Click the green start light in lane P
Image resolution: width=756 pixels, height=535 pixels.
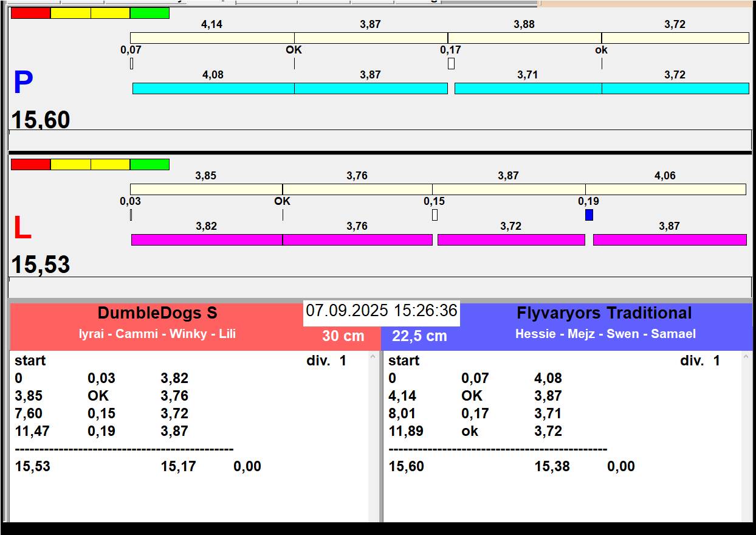pos(149,13)
